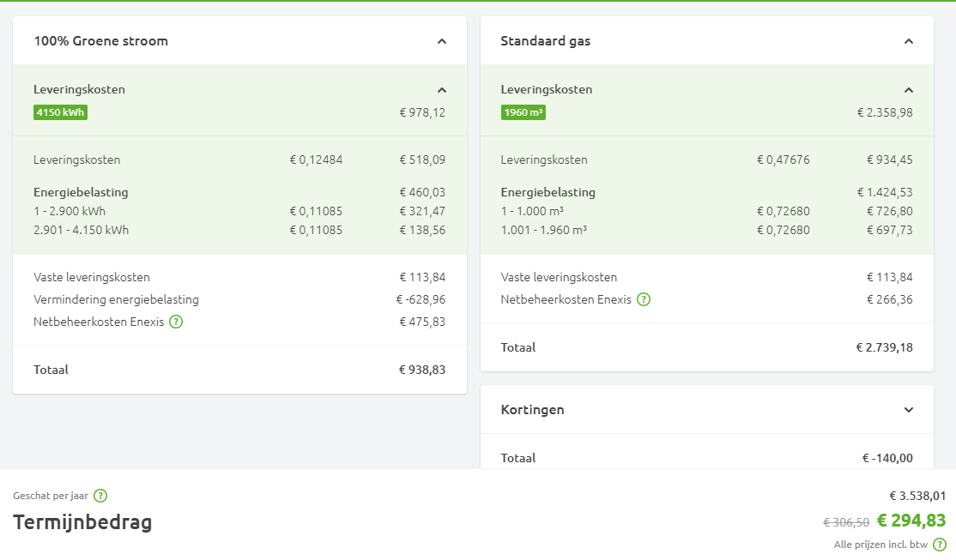The height and width of the screenshot is (560, 956).
Task: Click the help icon next to Geschat per jaar
Action: (100, 496)
